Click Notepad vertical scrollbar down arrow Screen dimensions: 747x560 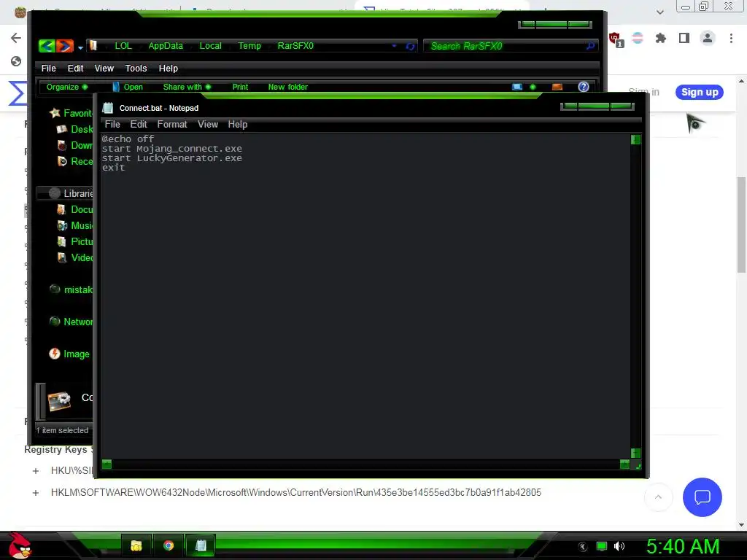pos(635,453)
